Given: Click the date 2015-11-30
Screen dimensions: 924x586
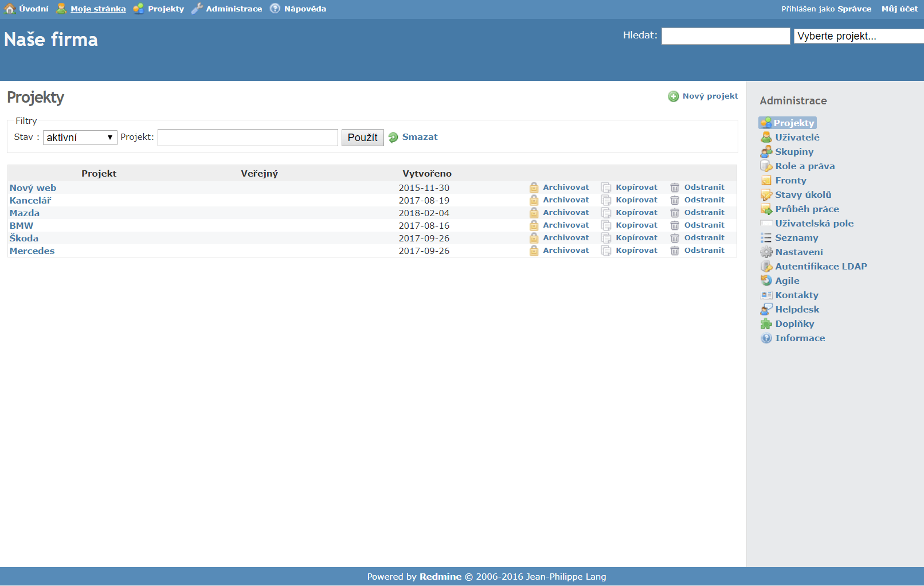Looking at the screenshot, I should tap(424, 188).
